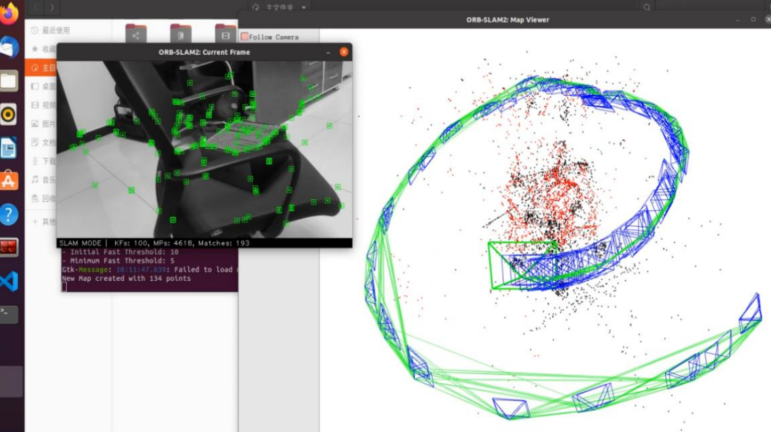Select the highlighted home 主目录 sidebar entry
771x432 pixels.
[42, 68]
